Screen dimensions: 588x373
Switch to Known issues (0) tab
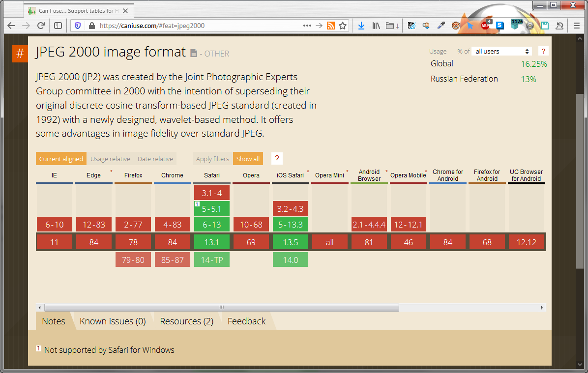(113, 321)
